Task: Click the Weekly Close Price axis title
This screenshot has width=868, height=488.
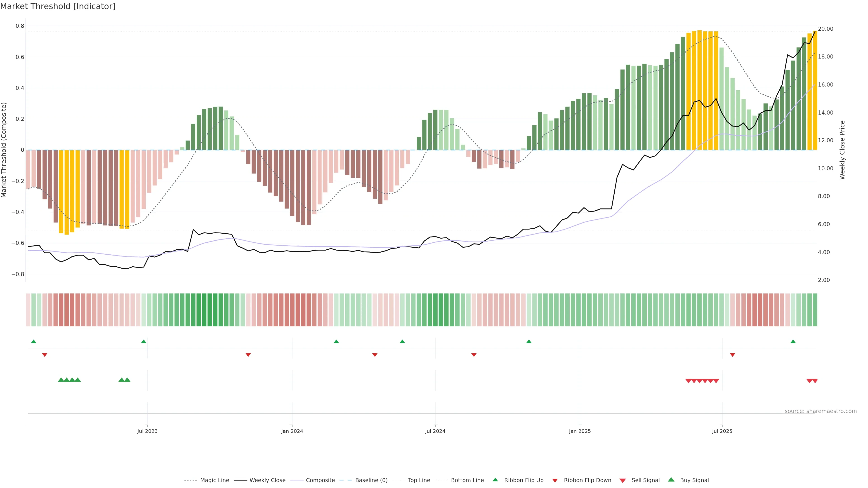Action: pyautogui.click(x=842, y=150)
